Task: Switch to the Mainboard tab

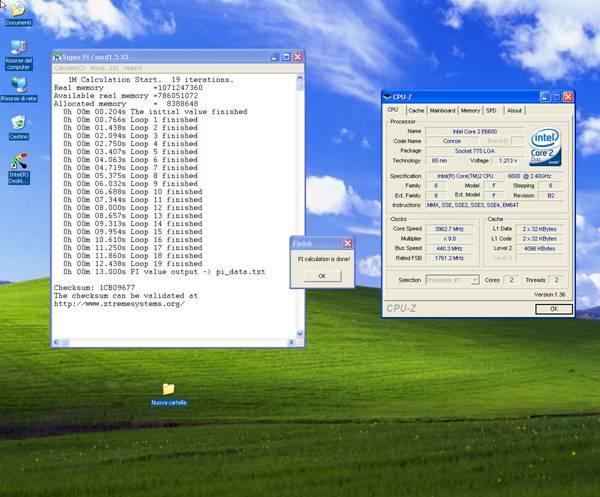Action: (442, 110)
